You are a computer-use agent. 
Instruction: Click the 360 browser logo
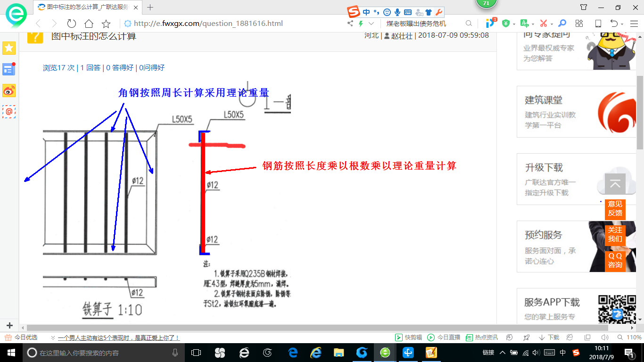(17, 16)
